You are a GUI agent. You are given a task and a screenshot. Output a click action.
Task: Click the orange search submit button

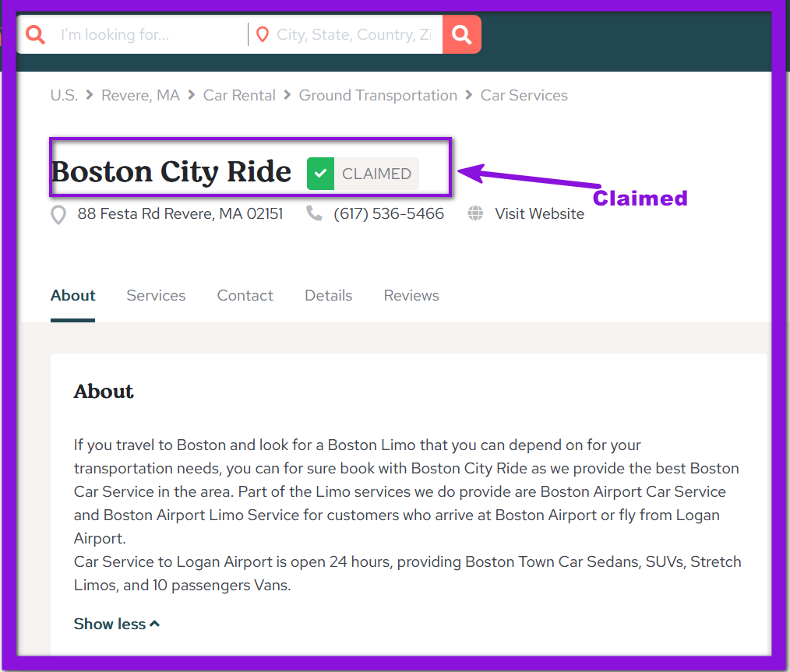click(x=461, y=34)
